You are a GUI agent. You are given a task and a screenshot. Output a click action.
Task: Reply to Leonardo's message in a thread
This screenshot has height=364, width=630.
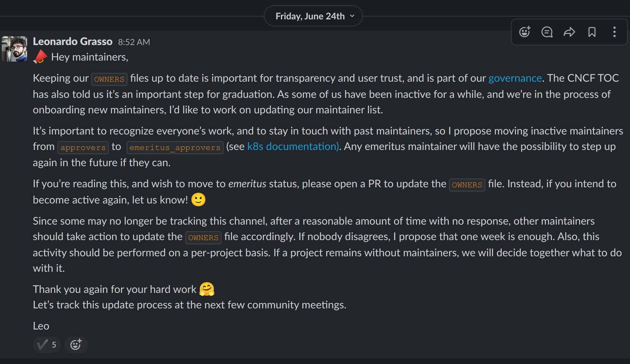point(547,32)
